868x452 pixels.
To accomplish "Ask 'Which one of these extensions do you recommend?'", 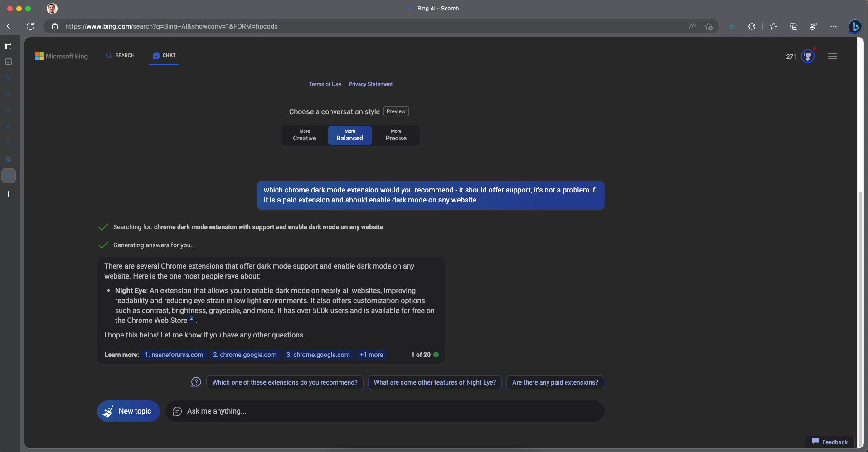I will pyautogui.click(x=285, y=382).
